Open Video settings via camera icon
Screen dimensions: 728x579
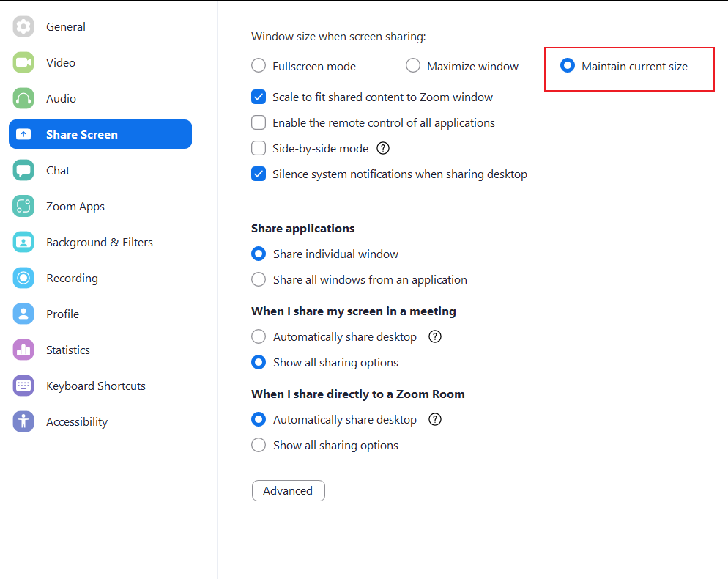point(23,63)
